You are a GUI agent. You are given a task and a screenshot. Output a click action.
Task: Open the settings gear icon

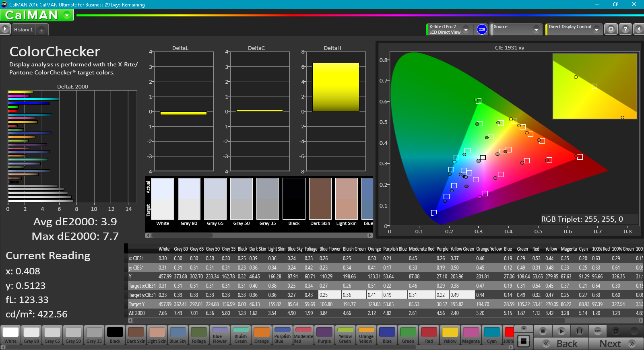tap(611, 29)
